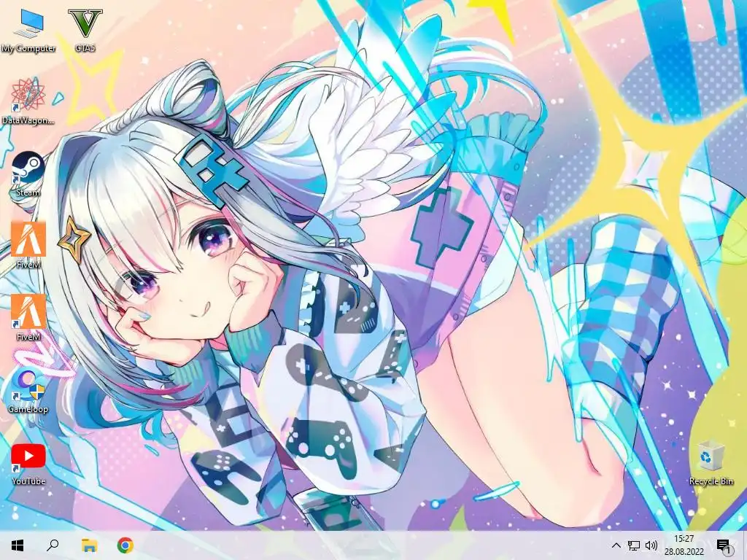Screen dimensions: 747x560
Task: Select the FiveM icon directly below Steam
Action: (28, 246)
